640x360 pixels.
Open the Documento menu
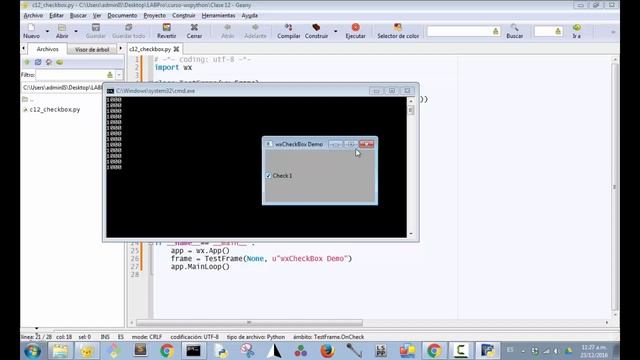click(x=122, y=16)
